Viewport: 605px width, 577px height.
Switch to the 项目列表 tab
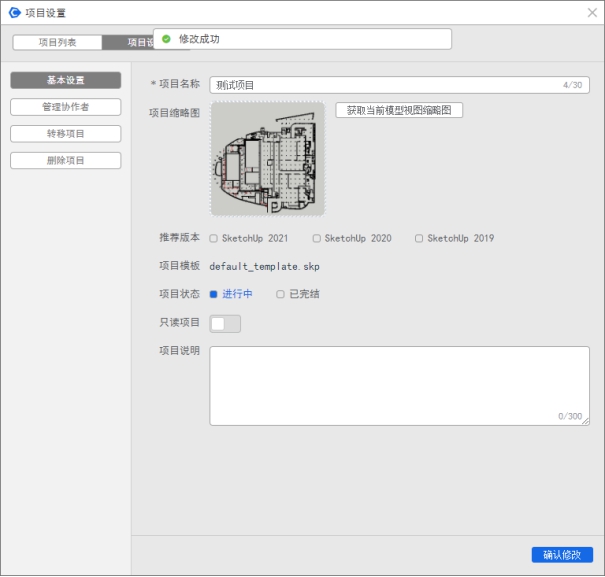point(57,43)
